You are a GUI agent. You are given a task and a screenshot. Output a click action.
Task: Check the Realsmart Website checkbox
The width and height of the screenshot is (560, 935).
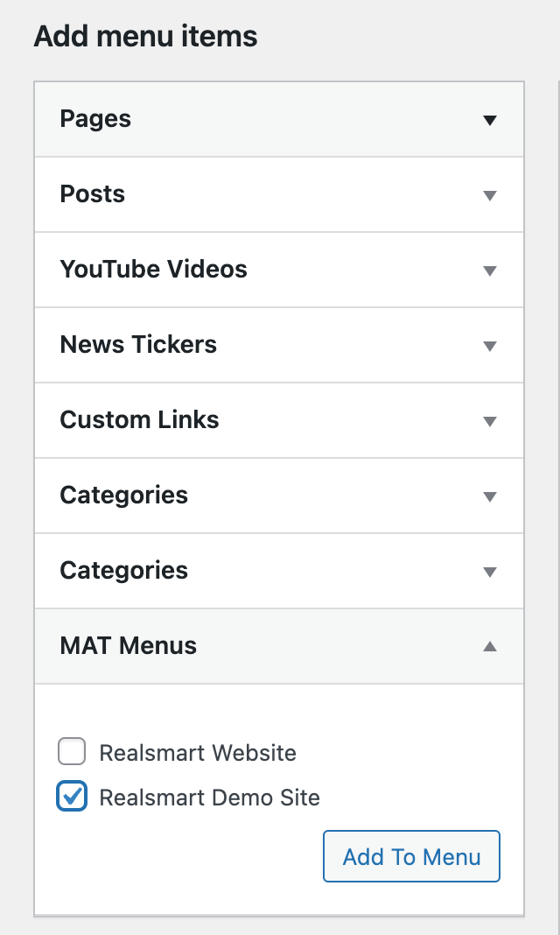(72, 752)
